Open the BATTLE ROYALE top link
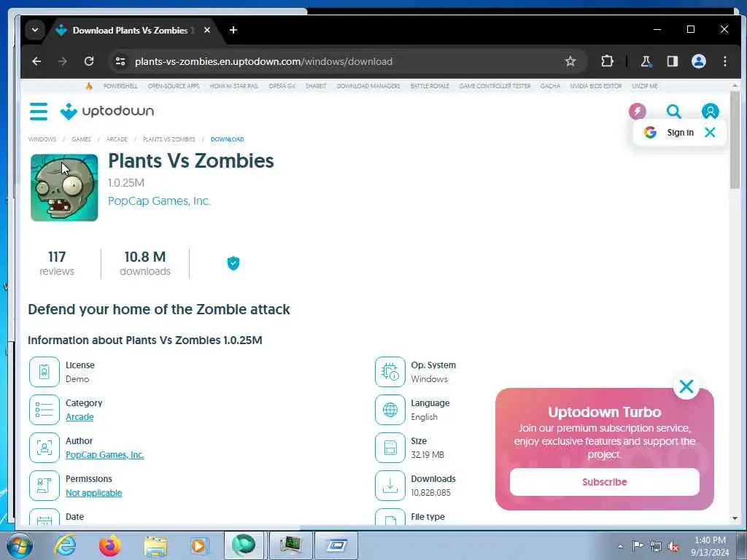The height and width of the screenshot is (560, 747). click(x=430, y=86)
